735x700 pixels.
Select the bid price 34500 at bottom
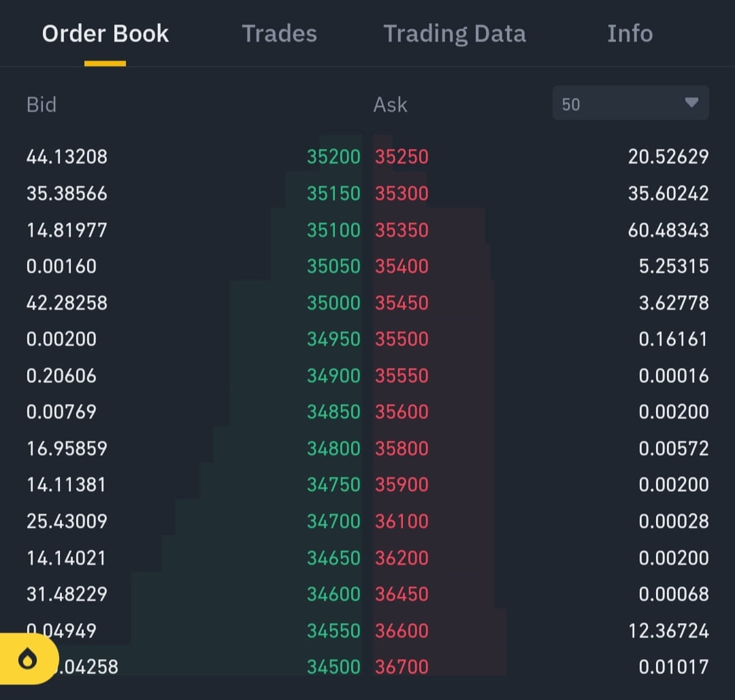coord(333,667)
